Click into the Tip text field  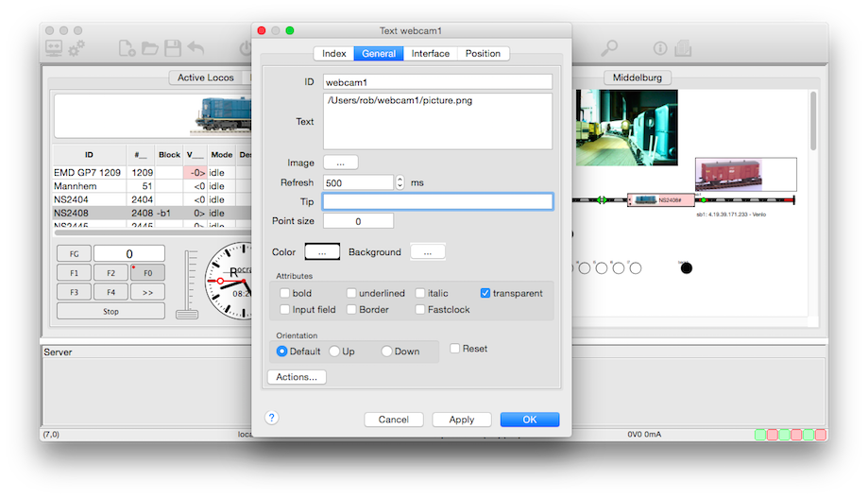click(437, 201)
